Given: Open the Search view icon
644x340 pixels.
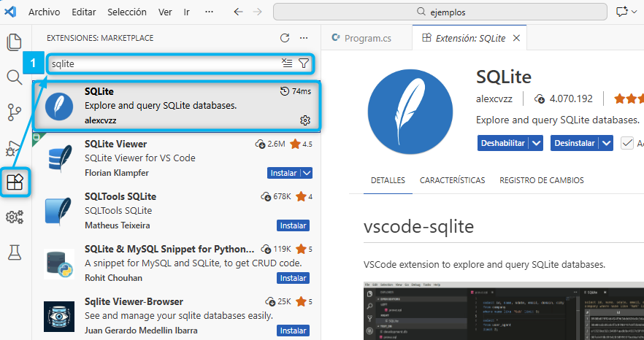Looking at the screenshot, I should click(x=14, y=77).
